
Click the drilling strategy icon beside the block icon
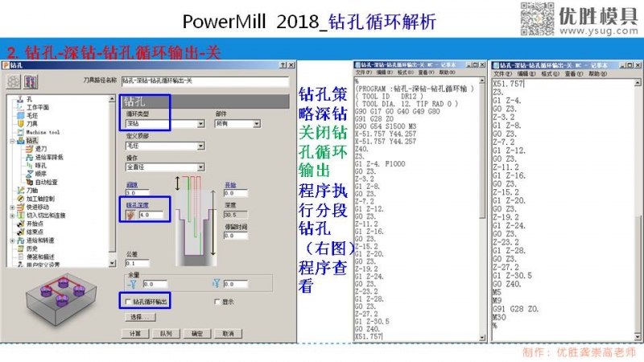click(31, 81)
